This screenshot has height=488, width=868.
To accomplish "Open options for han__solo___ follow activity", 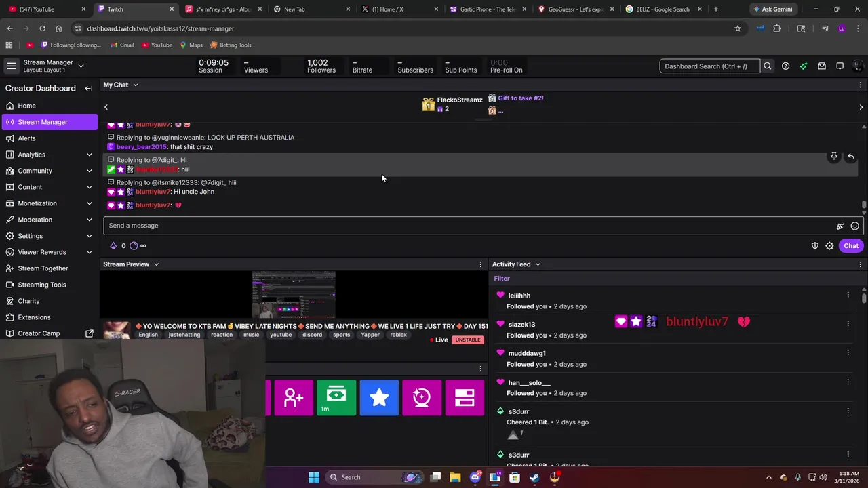I will [848, 382].
